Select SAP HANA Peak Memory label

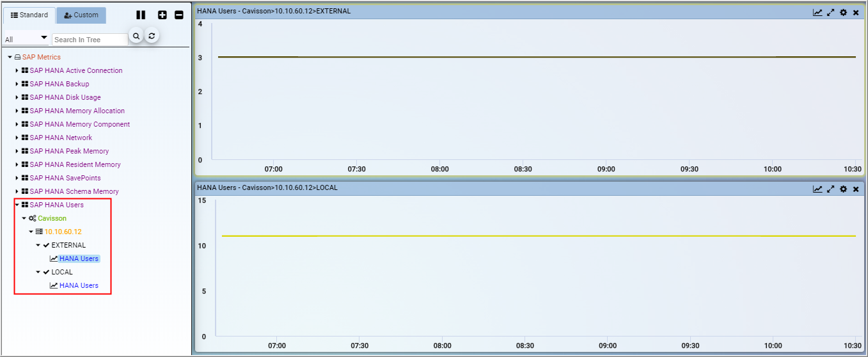69,152
